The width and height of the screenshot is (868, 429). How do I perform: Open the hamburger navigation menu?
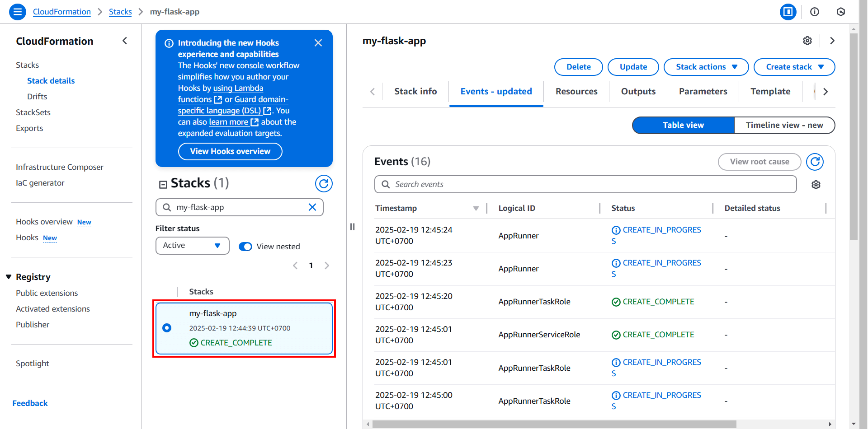[18, 12]
